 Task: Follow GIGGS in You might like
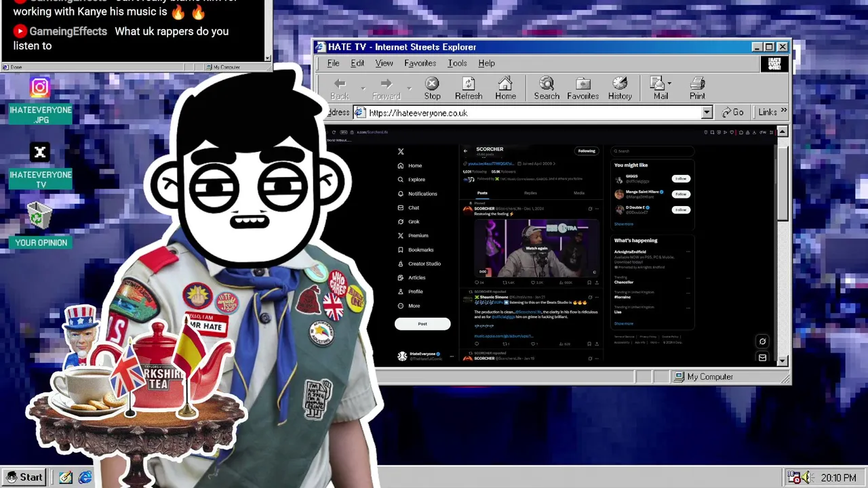(x=680, y=179)
